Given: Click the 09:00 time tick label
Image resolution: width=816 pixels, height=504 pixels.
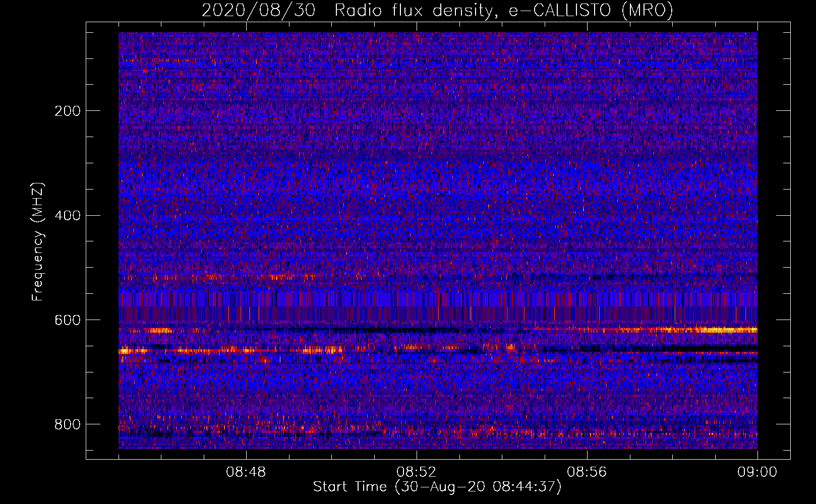Looking at the screenshot, I should 757,472.
